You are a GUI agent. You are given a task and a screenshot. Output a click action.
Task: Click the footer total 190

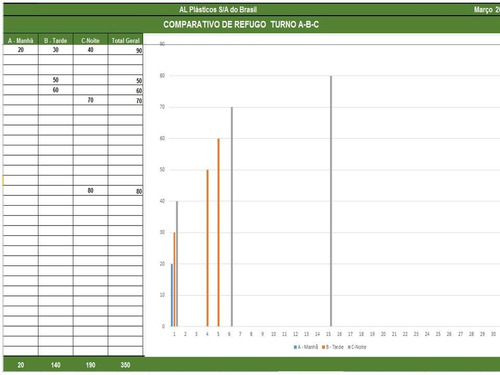[90, 365]
